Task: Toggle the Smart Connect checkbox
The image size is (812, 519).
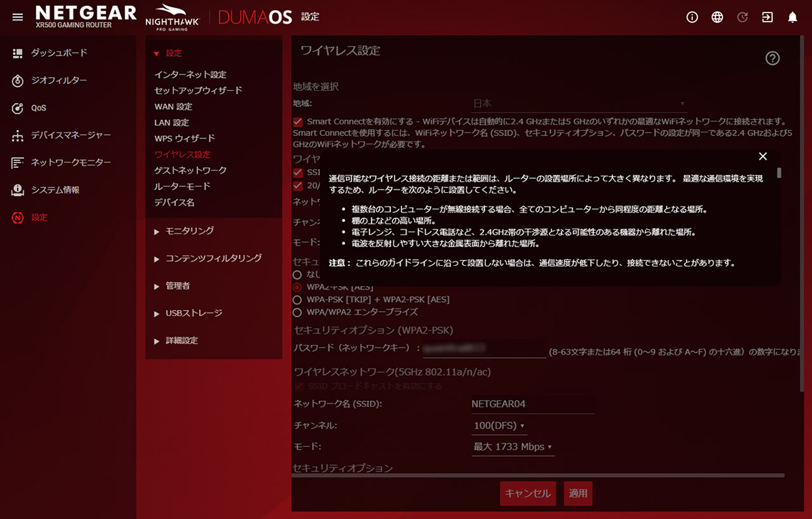Action: (298, 122)
